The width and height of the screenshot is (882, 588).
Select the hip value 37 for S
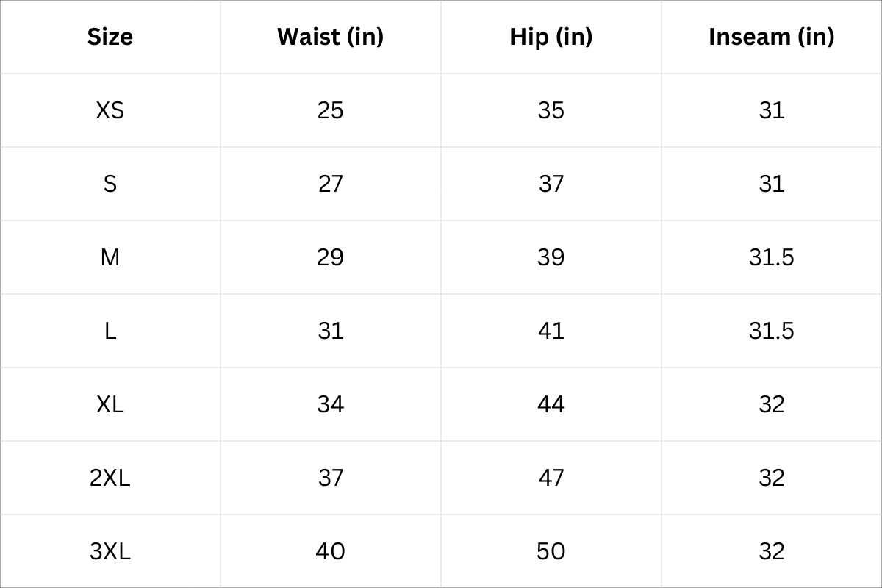point(551,184)
